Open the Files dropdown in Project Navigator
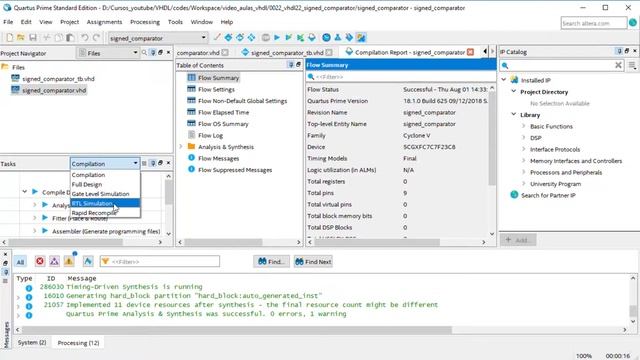This screenshot has height=360, width=640. [108, 53]
